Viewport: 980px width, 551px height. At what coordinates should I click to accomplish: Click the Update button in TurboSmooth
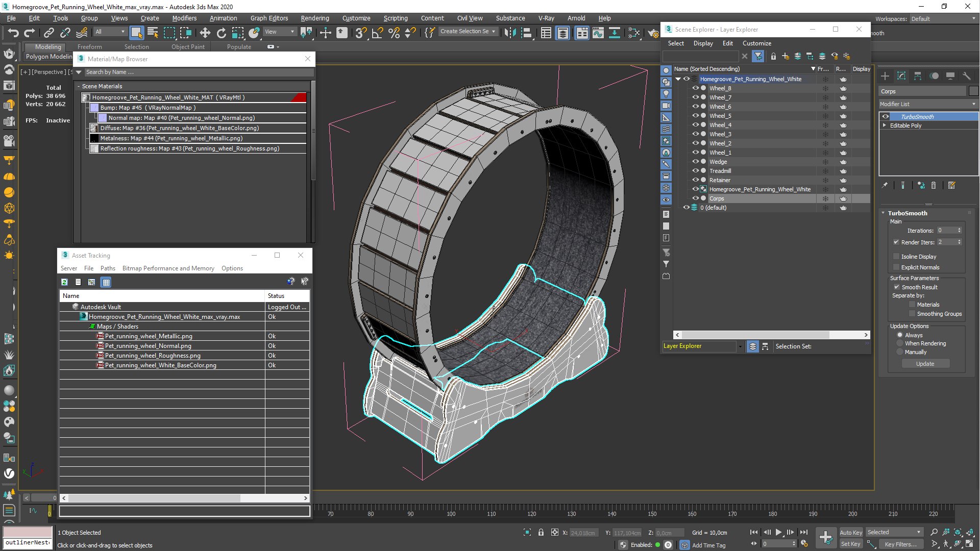(925, 364)
